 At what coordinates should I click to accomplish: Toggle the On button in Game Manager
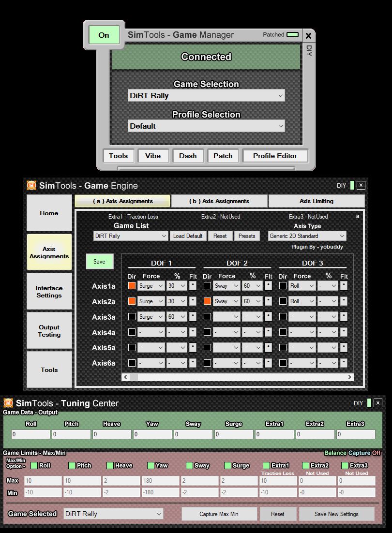tap(104, 35)
